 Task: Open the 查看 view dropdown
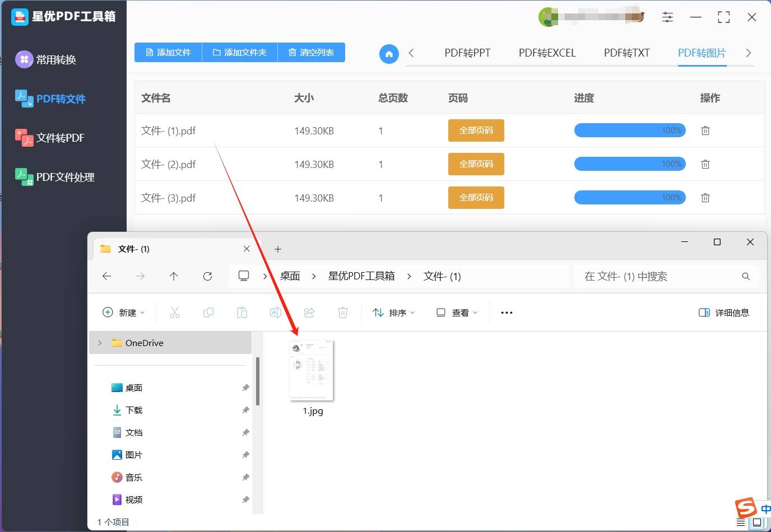tap(457, 312)
